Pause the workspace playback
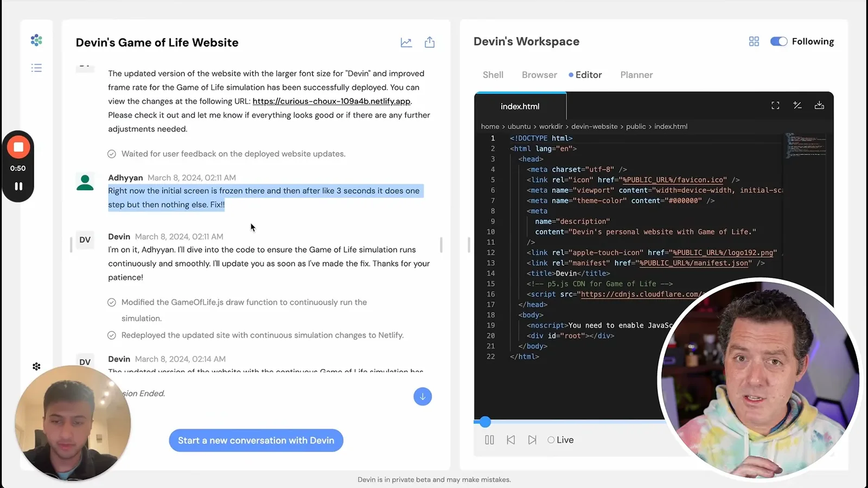868x488 pixels. click(x=489, y=440)
